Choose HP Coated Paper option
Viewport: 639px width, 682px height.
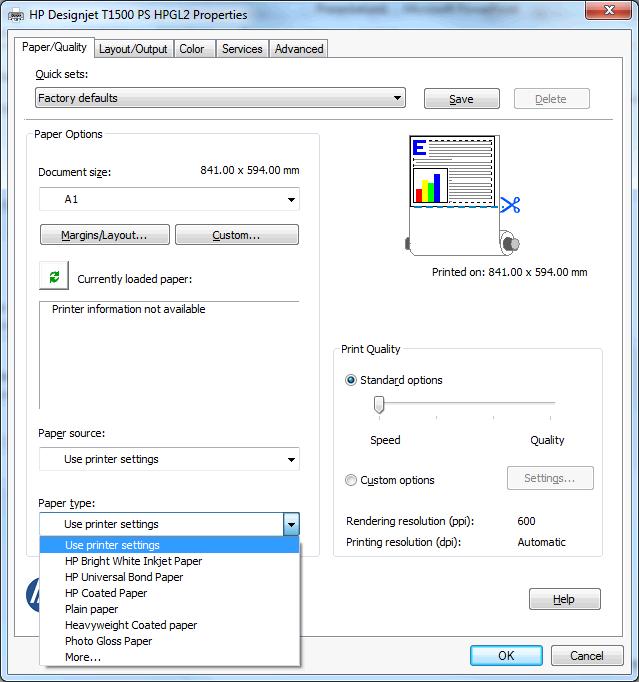(x=169, y=593)
